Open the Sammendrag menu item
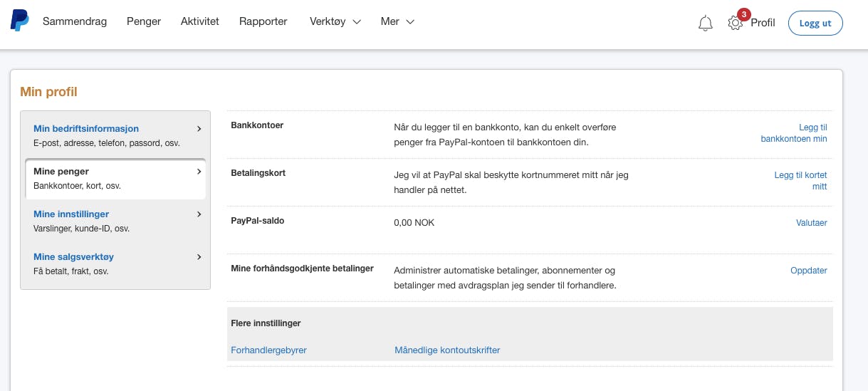The height and width of the screenshot is (391, 868). (x=75, y=21)
